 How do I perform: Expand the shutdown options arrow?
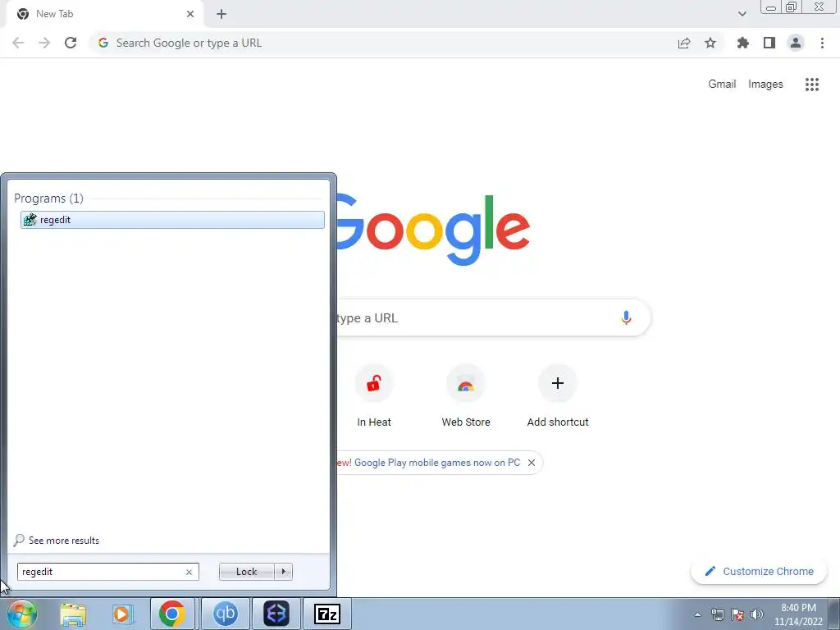point(283,572)
